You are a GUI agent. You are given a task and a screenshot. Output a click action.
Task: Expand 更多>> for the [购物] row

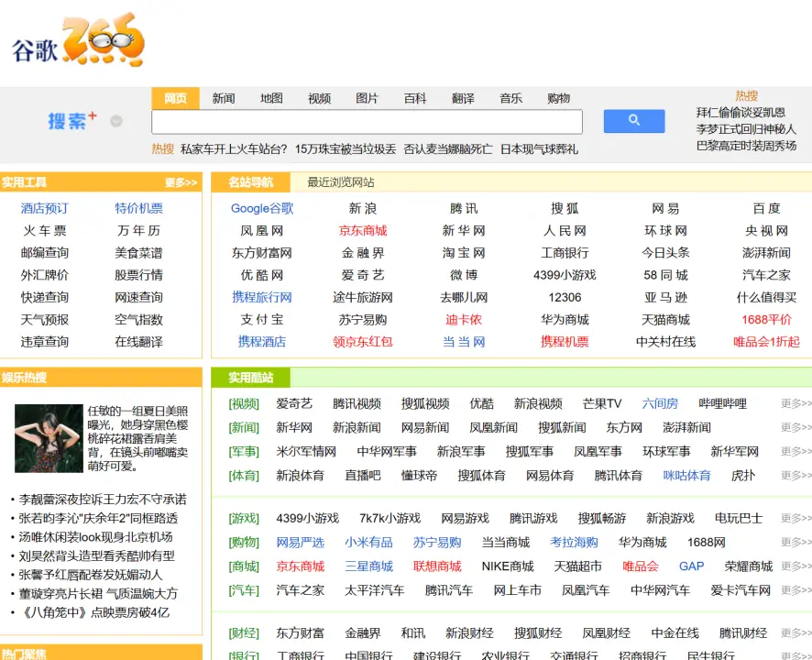pos(796,542)
